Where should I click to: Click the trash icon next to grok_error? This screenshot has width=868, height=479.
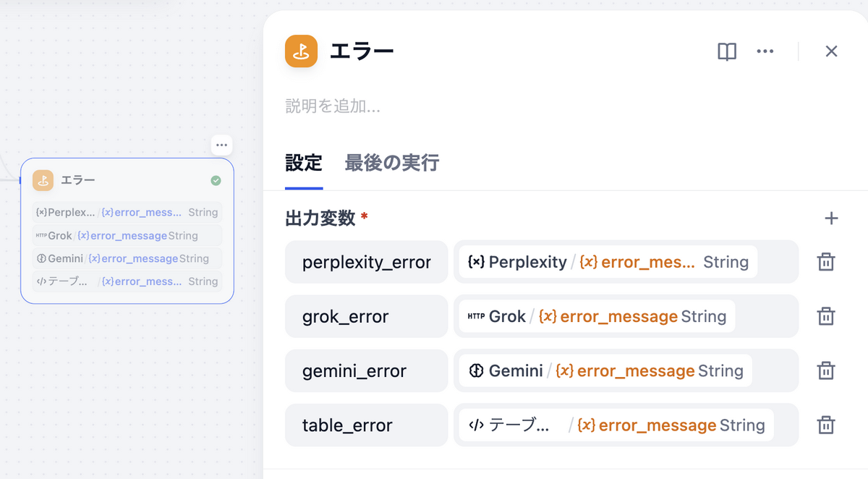click(826, 316)
